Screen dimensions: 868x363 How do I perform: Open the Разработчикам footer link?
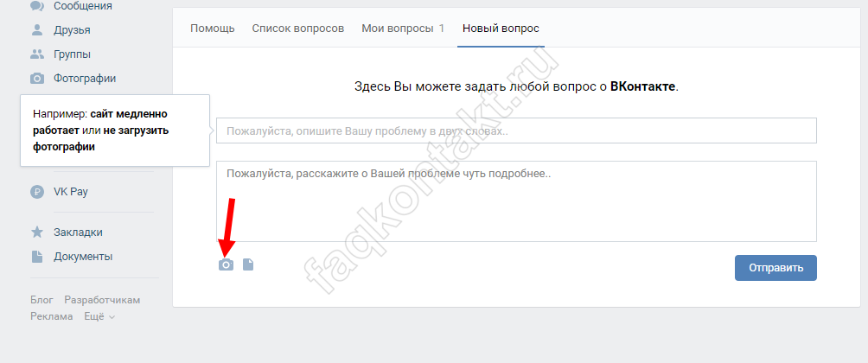click(x=102, y=300)
